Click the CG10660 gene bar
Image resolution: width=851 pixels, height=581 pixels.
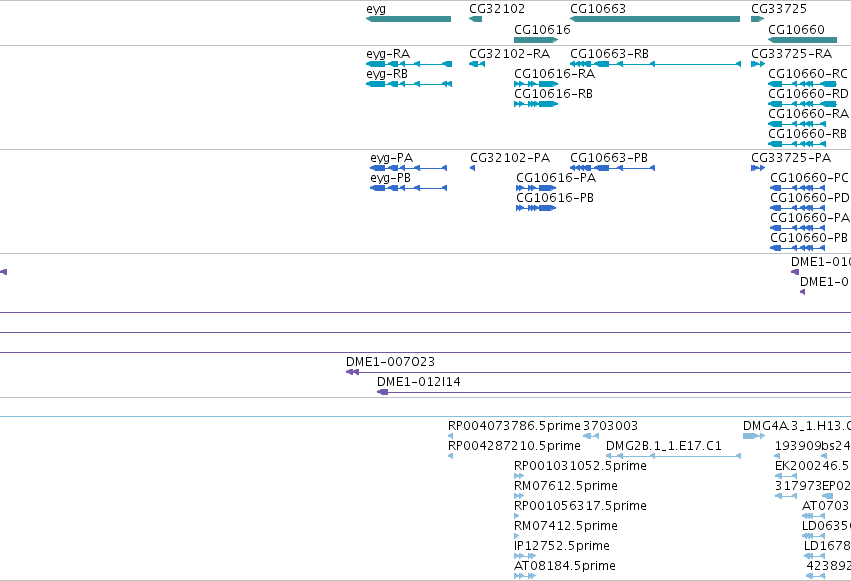tap(803, 40)
